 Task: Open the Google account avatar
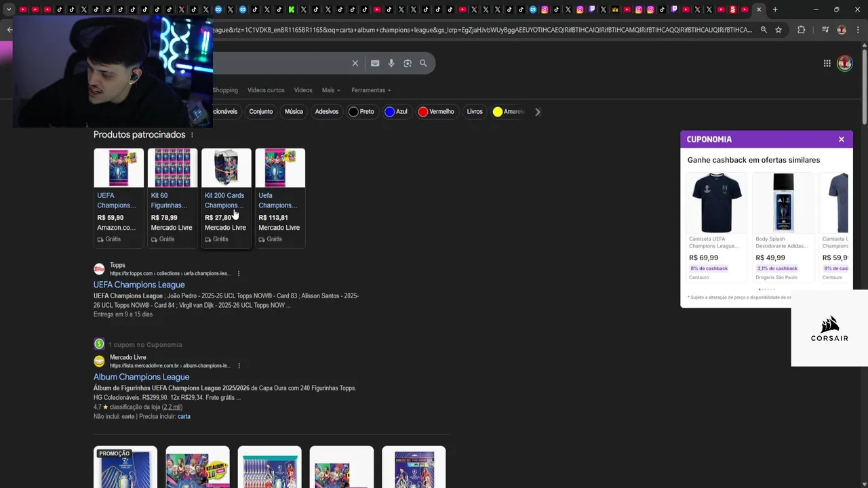[x=844, y=63]
